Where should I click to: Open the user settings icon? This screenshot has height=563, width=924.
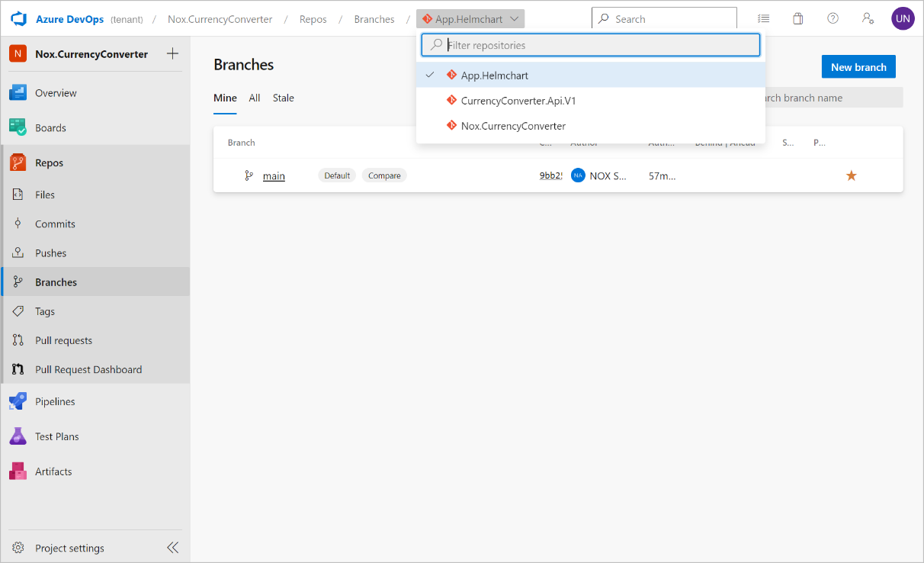(868, 19)
